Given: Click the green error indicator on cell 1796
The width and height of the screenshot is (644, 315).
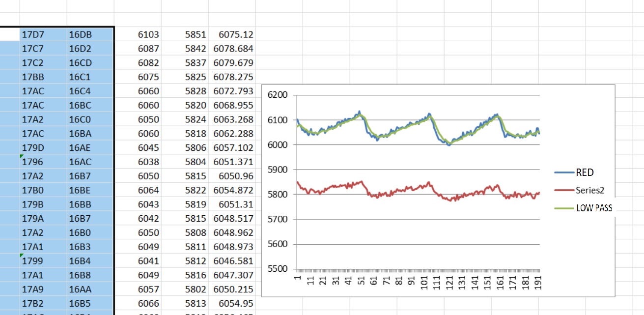Looking at the screenshot, I should (22, 156).
